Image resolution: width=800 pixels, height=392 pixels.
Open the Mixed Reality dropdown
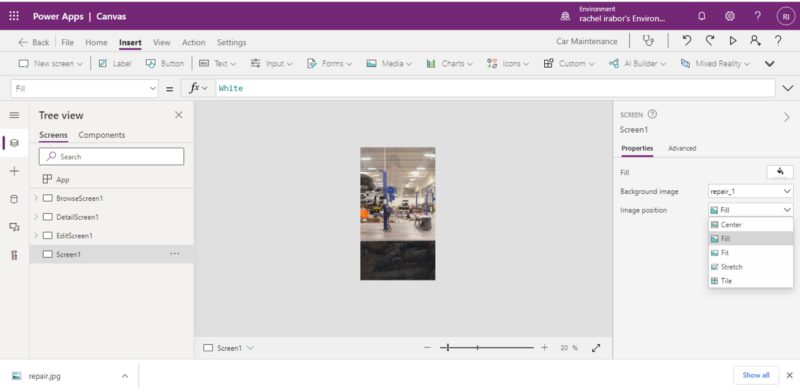pos(715,64)
